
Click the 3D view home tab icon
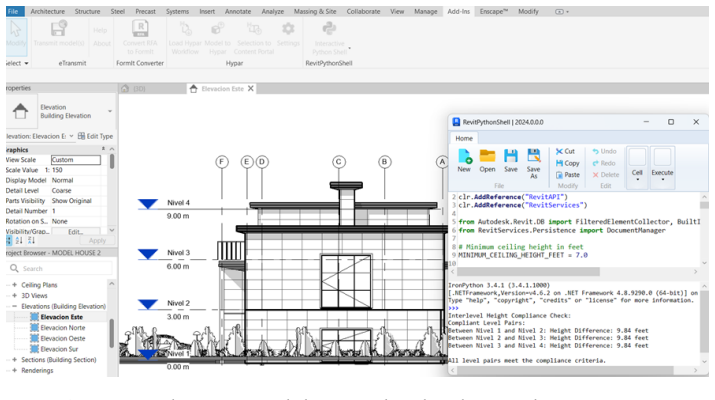(x=125, y=88)
